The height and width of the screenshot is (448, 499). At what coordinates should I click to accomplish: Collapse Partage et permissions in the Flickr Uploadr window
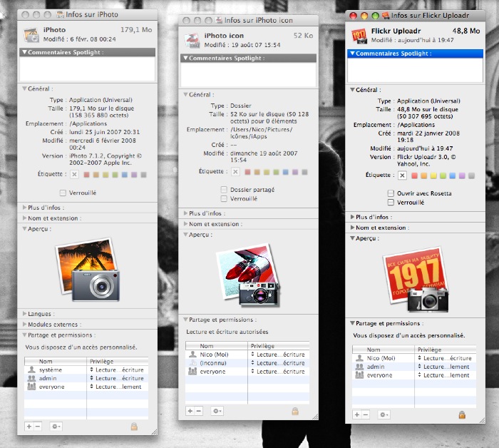tap(352, 323)
